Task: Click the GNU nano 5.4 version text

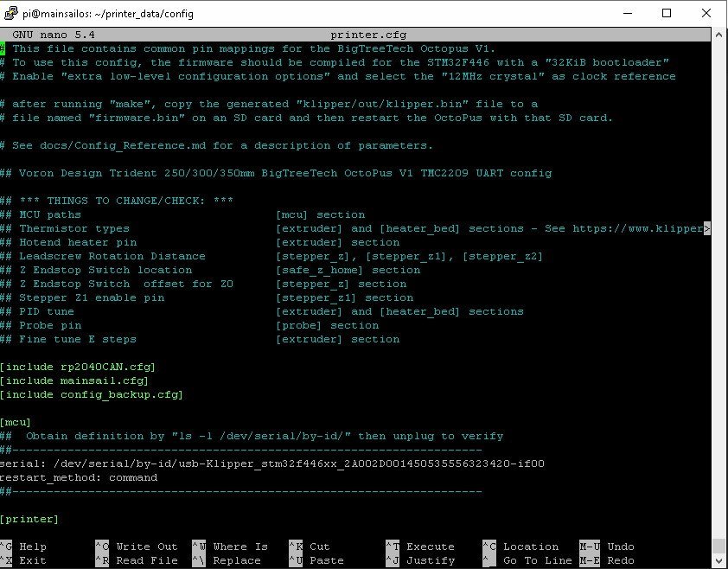Action: tap(54, 35)
